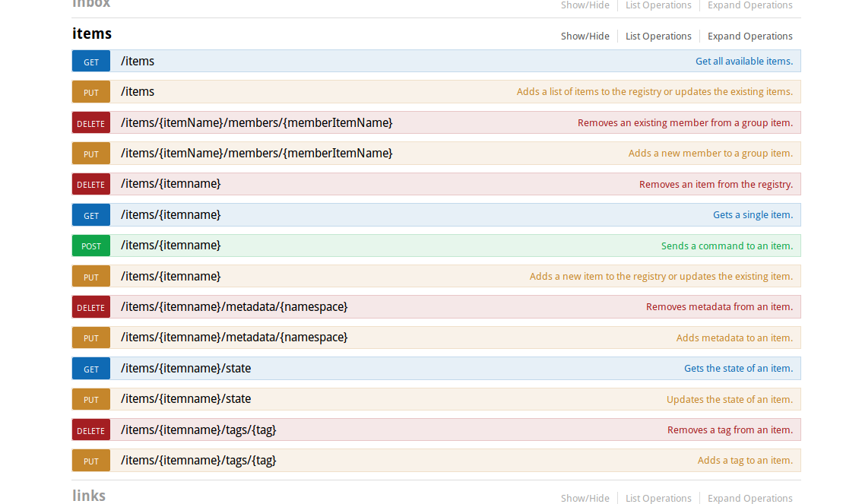The width and height of the screenshot is (862, 504).
Task: Click the "Sends a command to an item." description
Action: (727, 246)
